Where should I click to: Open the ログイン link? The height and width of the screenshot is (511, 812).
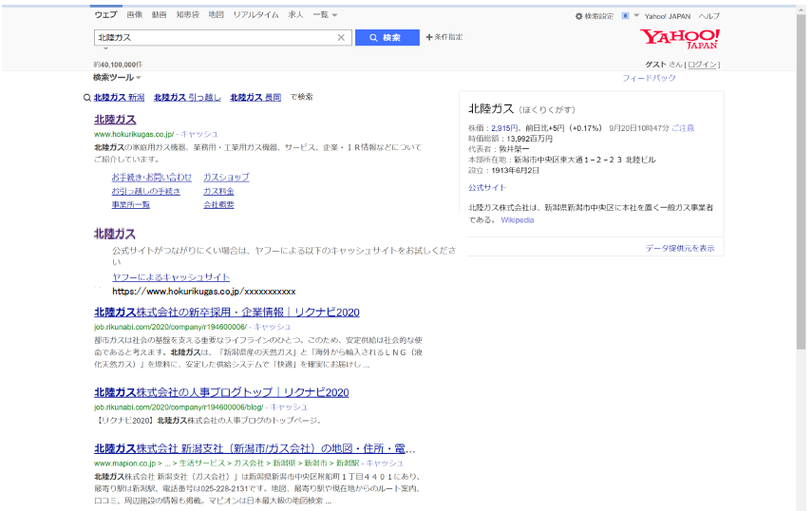click(x=702, y=65)
